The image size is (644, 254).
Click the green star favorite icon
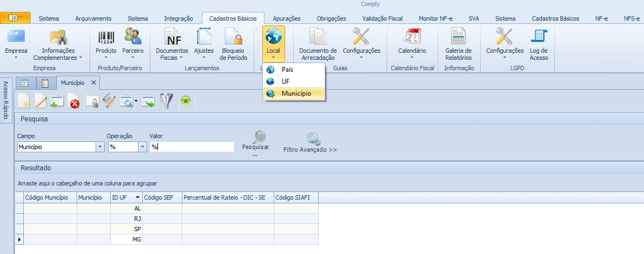(x=186, y=101)
